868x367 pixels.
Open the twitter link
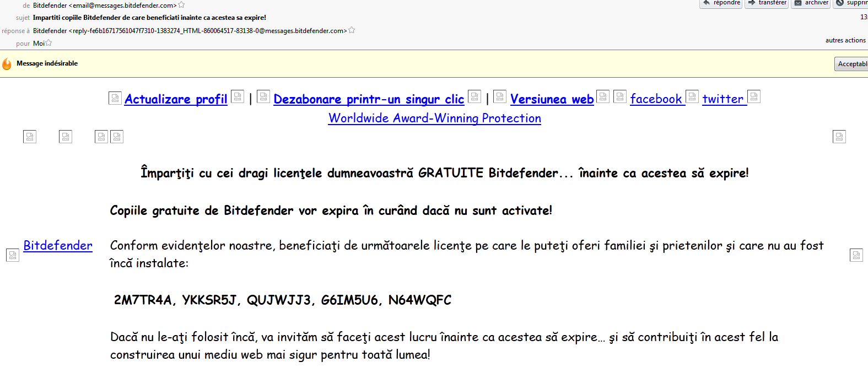click(723, 99)
